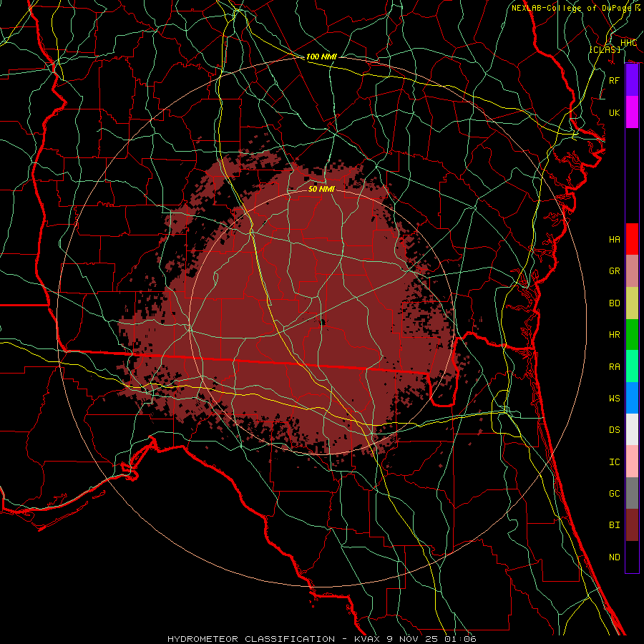The height and width of the screenshot is (644, 644).
Task: Click the dark red BI legend swatch
Action: click(x=632, y=525)
